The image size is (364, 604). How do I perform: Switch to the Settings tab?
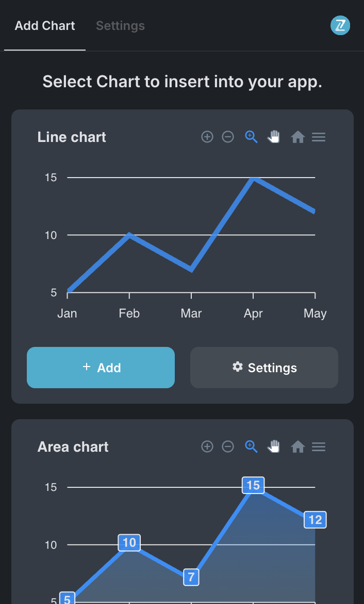pyautogui.click(x=120, y=26)
